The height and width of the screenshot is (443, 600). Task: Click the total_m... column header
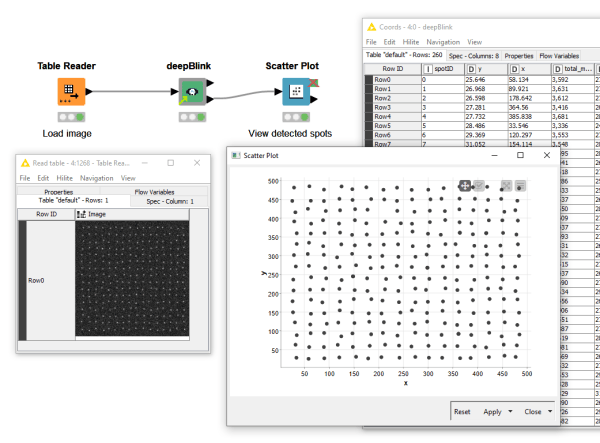573,69
